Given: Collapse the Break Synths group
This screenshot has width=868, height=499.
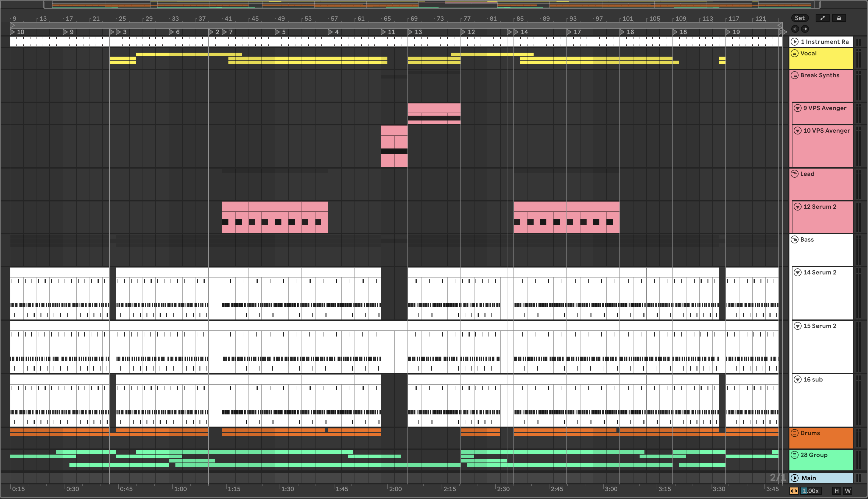Looking at the screenshot, I should pos(795,75).
